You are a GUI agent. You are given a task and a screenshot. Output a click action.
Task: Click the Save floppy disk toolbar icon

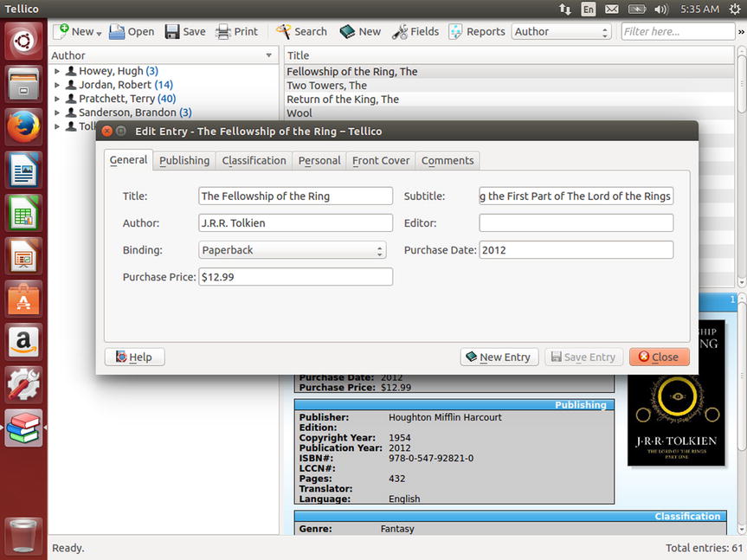pos(172,31)
